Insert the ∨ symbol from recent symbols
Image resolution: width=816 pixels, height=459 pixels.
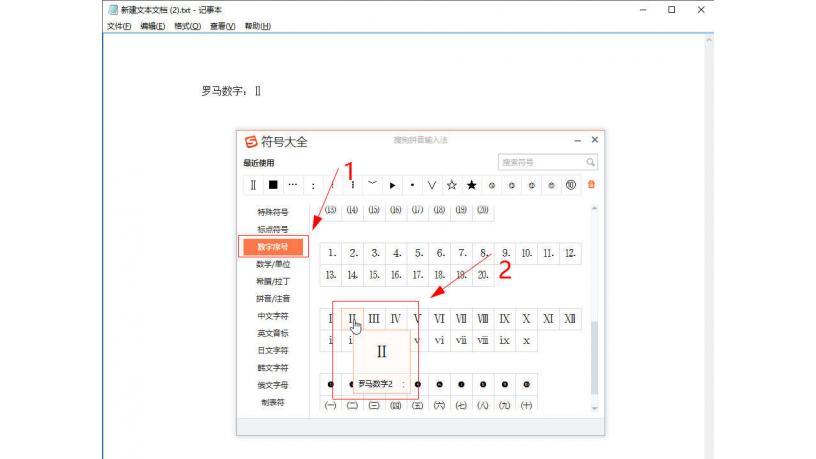432,185
